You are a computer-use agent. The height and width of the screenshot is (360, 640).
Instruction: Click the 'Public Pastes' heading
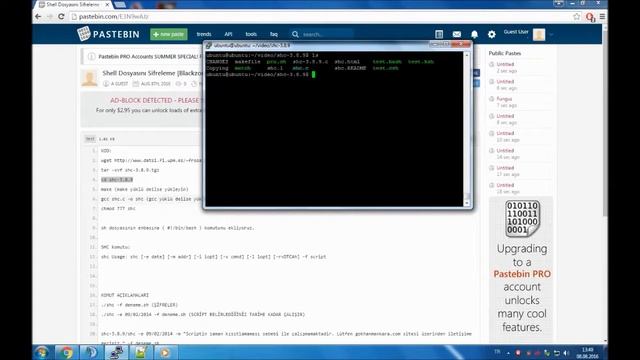(504, 53)
